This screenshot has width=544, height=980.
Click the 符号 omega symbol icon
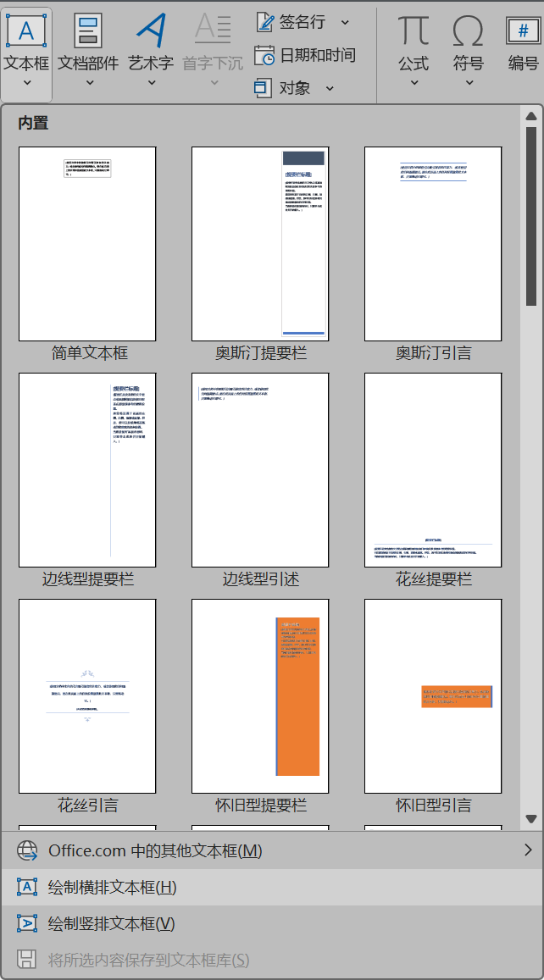click(468, 30)
